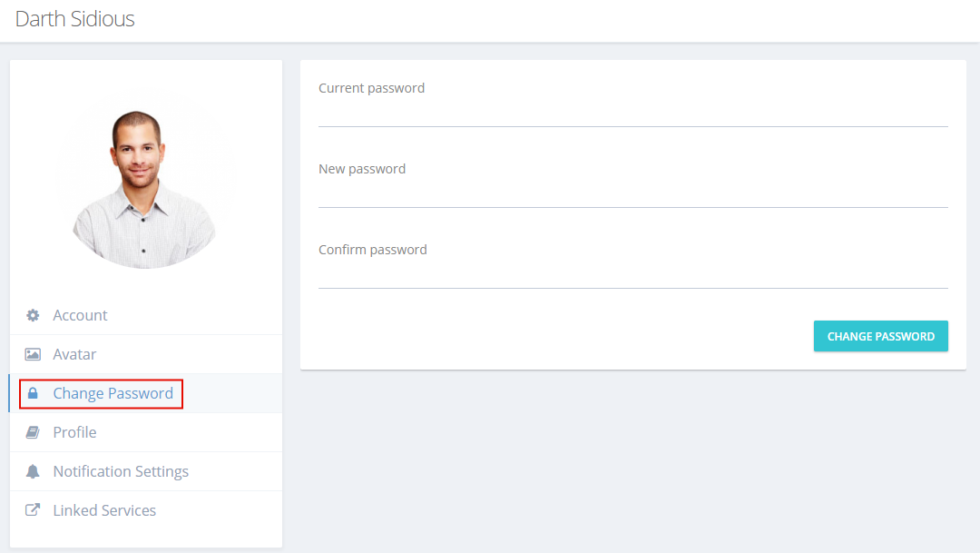Open Notification Settings in the sidebar
Screen dimensions: 980x553
146,471
